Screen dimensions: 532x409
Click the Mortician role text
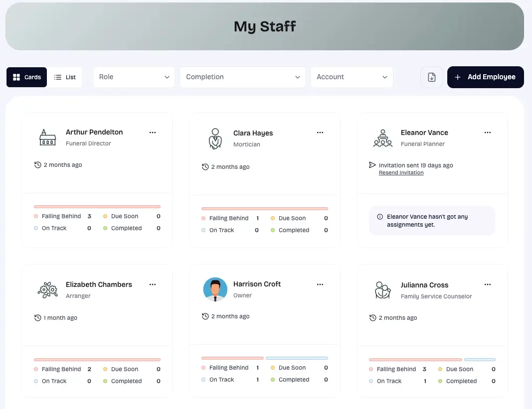[247, 144]
